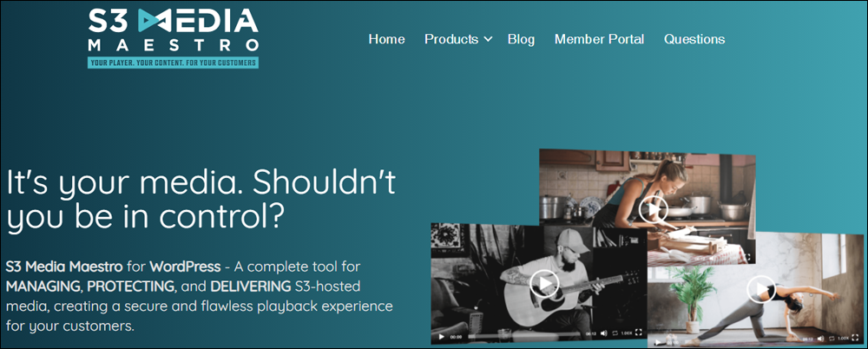Play the guitar video with center play icon
868x349 pixels.
544,284
